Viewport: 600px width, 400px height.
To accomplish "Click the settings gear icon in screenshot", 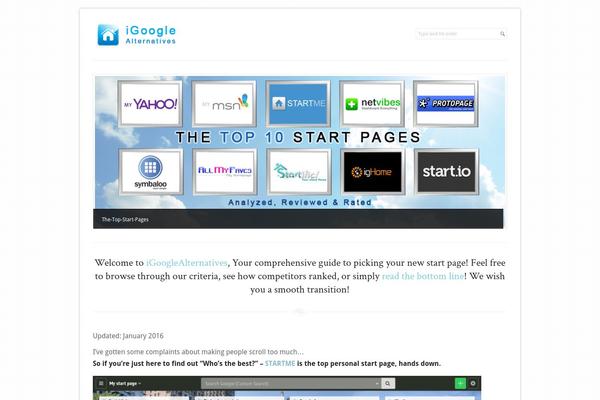I will click(473, 383).
